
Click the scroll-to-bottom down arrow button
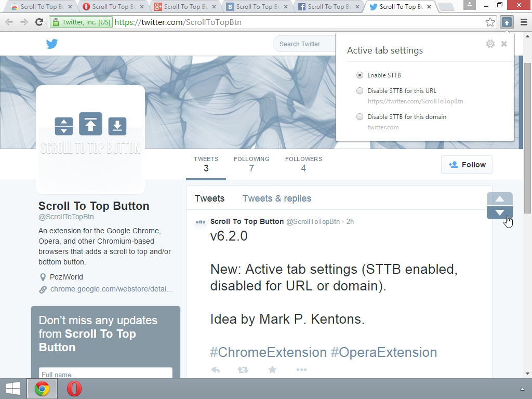click(x=499, y=212)
